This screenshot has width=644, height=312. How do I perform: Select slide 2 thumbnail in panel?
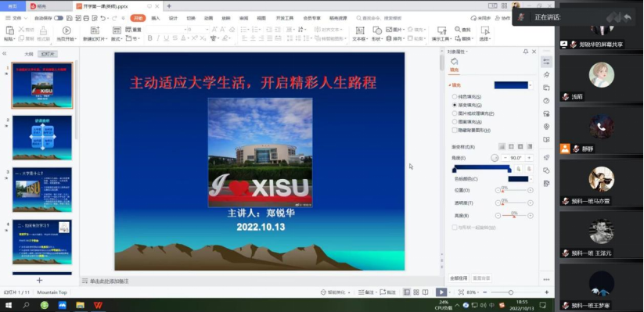pyautogui.click(x=42, y=138)
